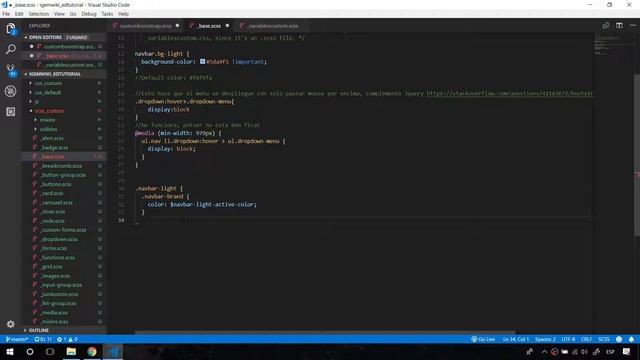Viewport: 640px width, 360px height.
Task: Click the Spaces: 2 indentation setting
Action: 545,339
